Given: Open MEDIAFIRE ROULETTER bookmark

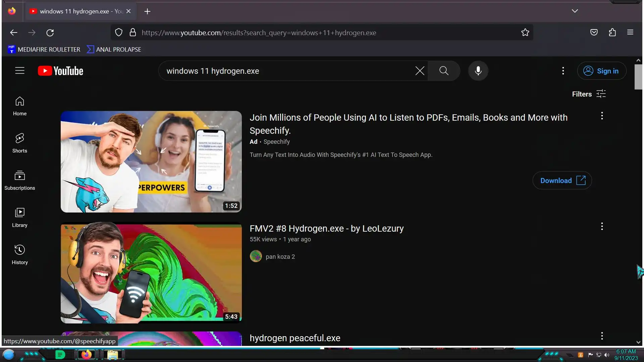Looking at the screenshot, I should (x=44, y=49).
